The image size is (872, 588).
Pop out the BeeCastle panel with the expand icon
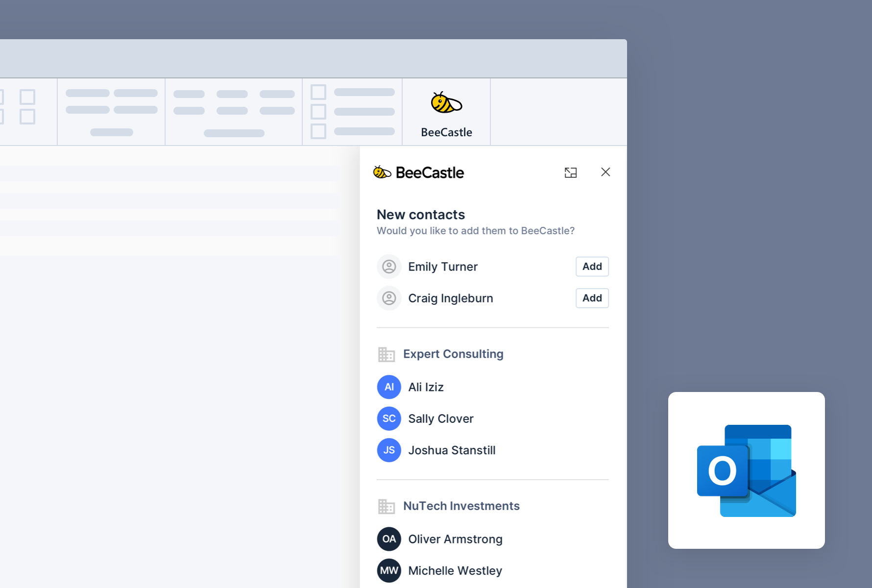(x=571, y=172)
